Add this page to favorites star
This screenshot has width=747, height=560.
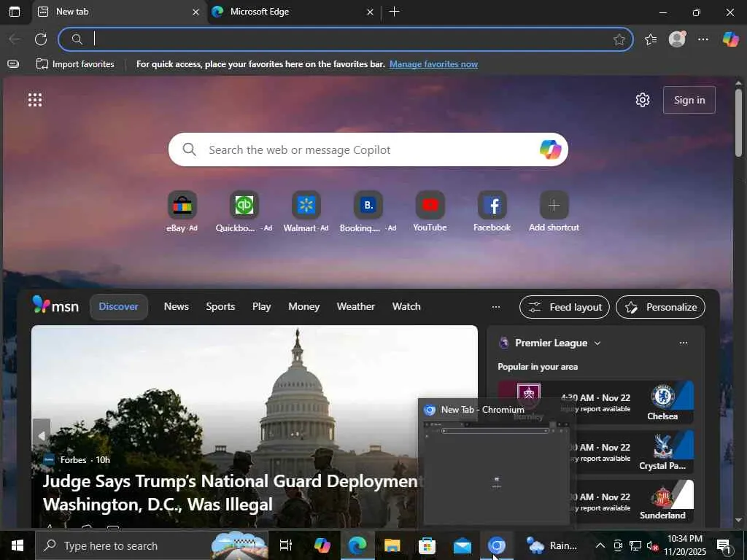click(619, 39)
